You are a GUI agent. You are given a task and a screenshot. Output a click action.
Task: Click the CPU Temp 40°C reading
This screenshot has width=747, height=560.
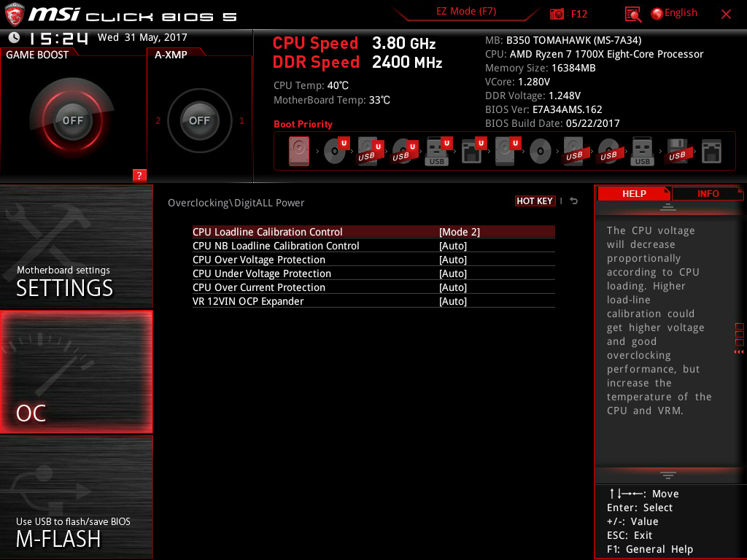(x=311, y=86)
